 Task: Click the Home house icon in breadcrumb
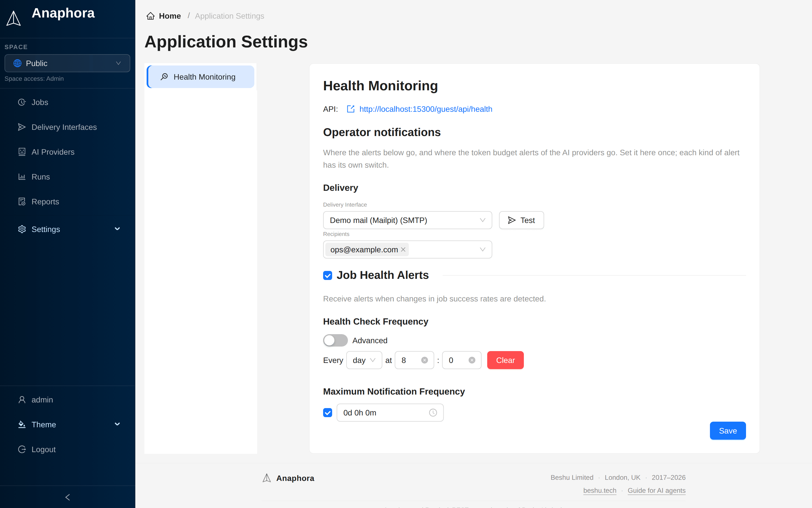150,16
